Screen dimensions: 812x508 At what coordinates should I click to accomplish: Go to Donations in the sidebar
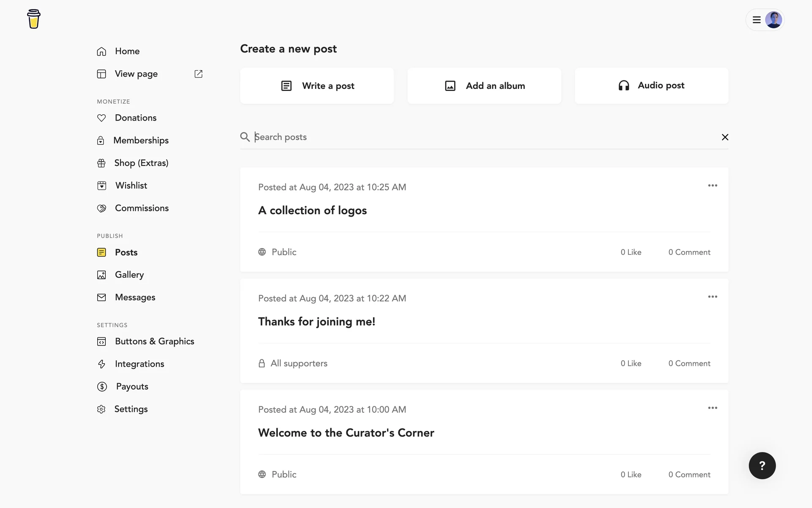(x=135, y=118)
